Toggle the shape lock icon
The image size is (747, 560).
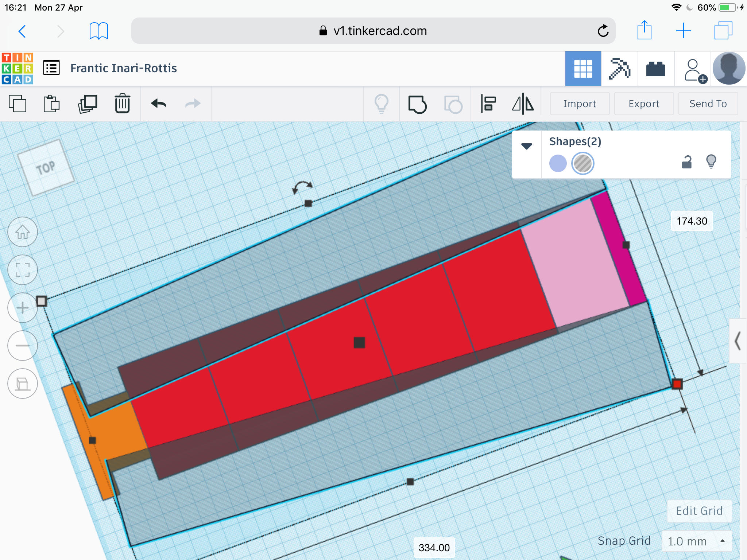click(687, 162)
